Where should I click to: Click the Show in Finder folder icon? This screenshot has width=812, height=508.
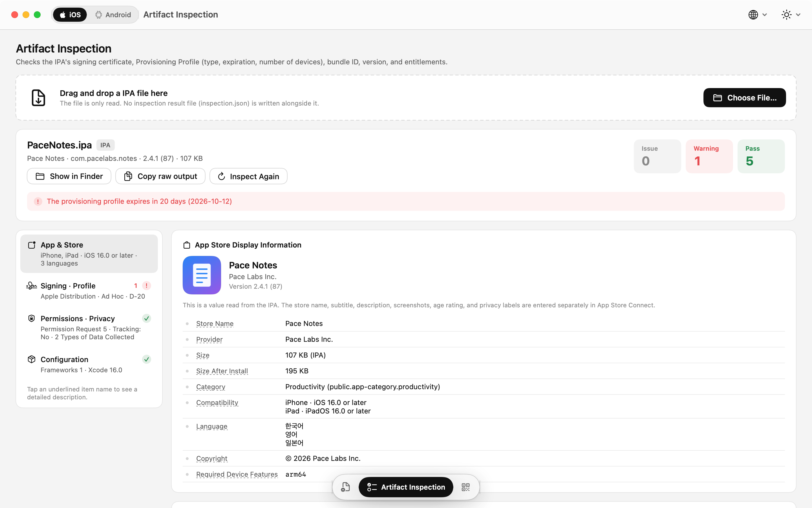(x=40, y=176)
